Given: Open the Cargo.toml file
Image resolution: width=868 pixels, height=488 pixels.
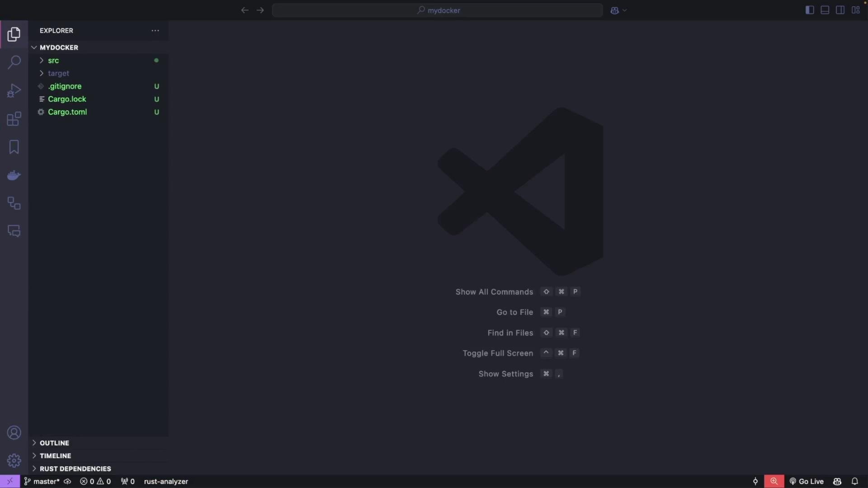Looking at the screenshot, I should point(99,112).
